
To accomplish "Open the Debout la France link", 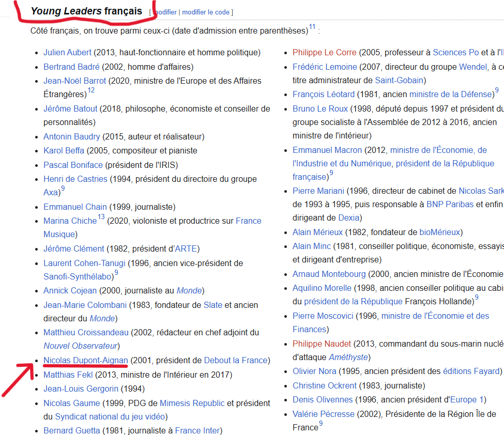I will (236, 360).
